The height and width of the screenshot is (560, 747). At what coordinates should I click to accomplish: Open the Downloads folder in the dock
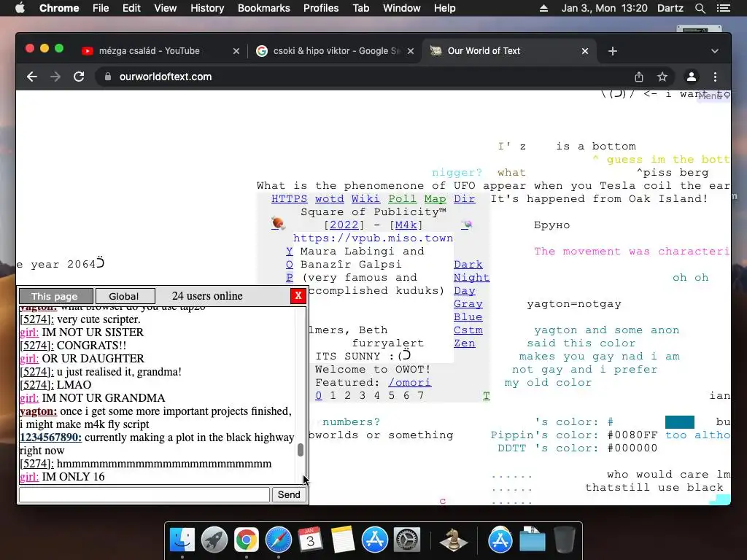point(532,540)
